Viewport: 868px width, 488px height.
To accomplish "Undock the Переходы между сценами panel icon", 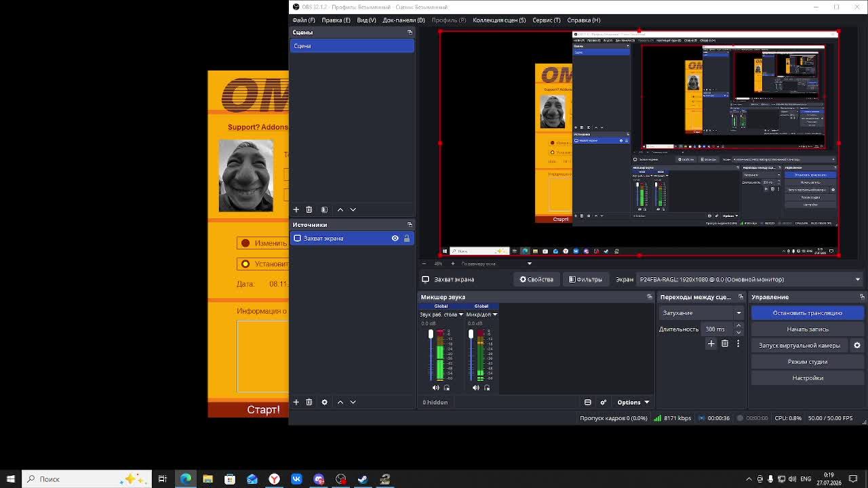I will [741, 297].
